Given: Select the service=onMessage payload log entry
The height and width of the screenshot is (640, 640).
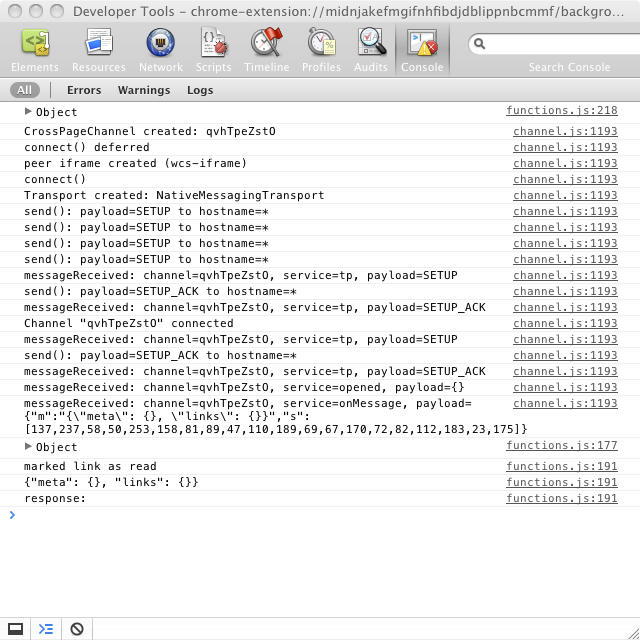Looking at the screenshot, I should 276,416.
